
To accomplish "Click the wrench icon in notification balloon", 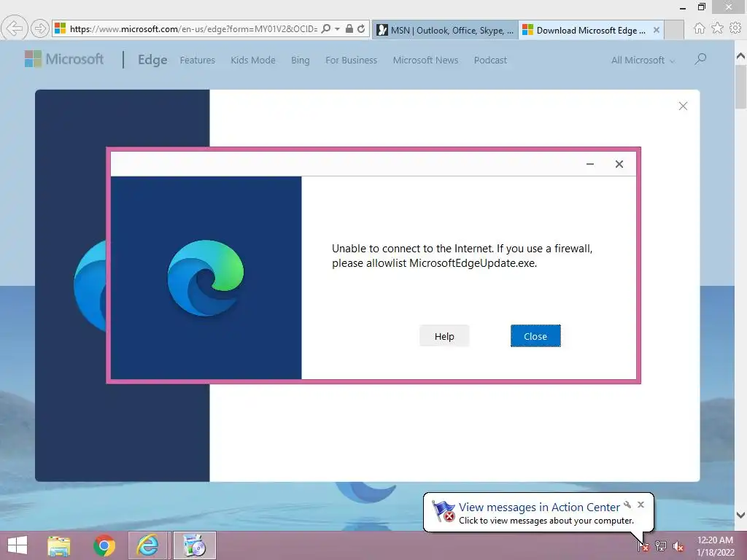I will pos(627,505).
